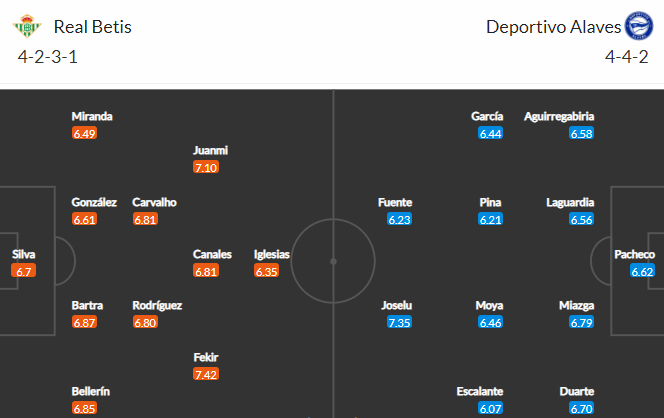Click Miranda's 6.49 orange rating
664x418 pixels.
[84, 133]
